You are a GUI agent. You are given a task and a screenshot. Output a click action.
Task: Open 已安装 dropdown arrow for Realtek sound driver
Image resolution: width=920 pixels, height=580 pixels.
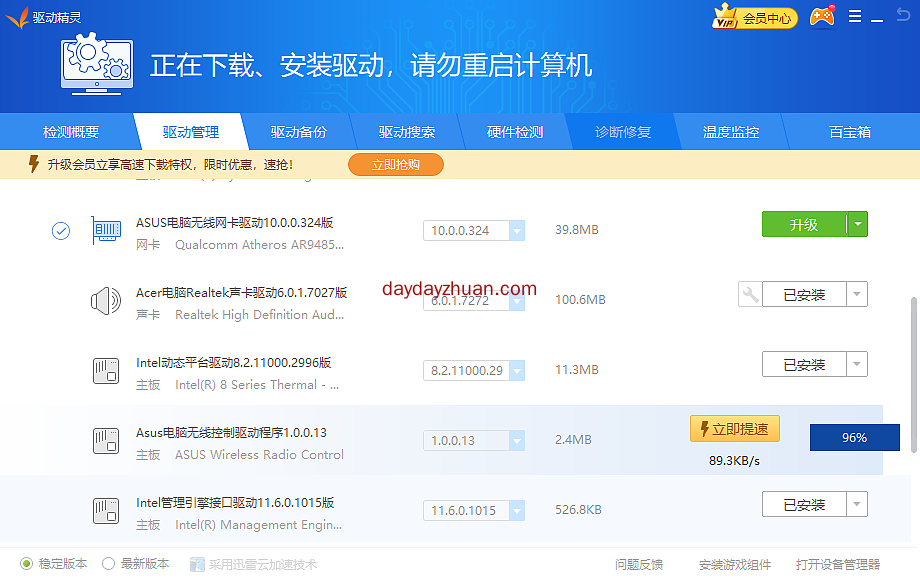coord(857,294)
